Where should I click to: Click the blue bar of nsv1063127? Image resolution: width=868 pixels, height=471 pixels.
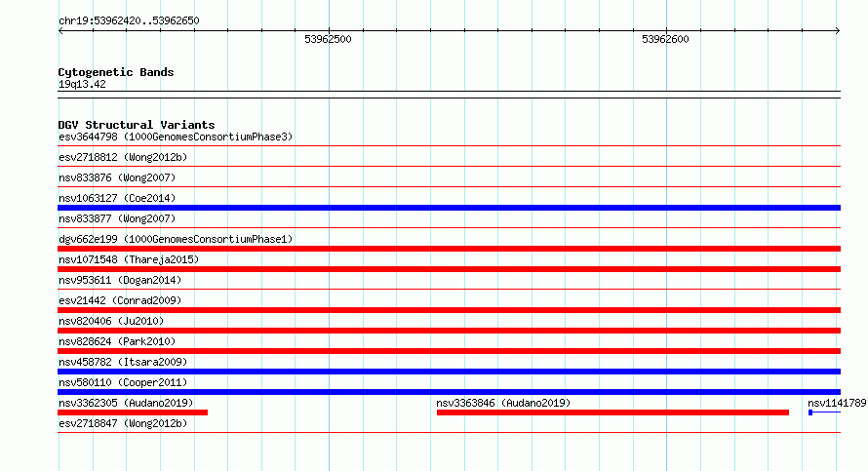pos(449,208)
